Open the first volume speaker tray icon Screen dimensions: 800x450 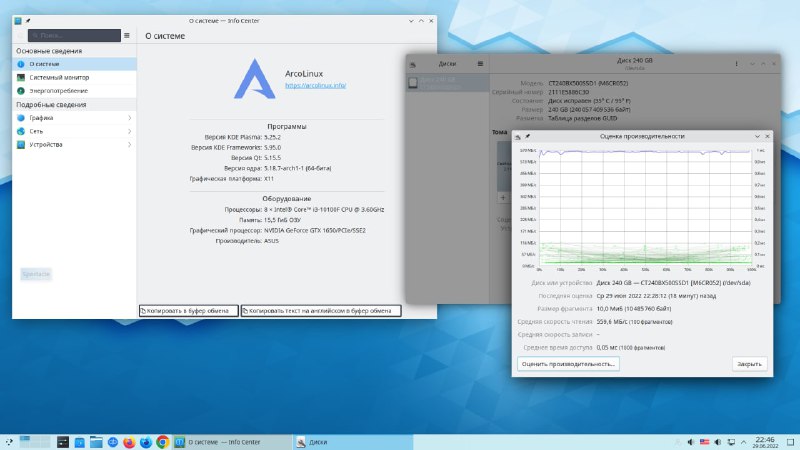coord(691,442)
